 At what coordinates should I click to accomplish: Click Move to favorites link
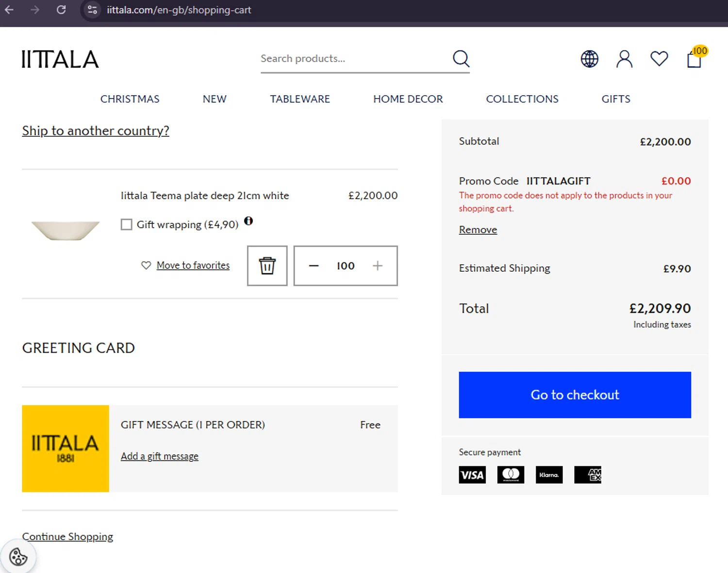pyautogui.click(x=193, y=265)
